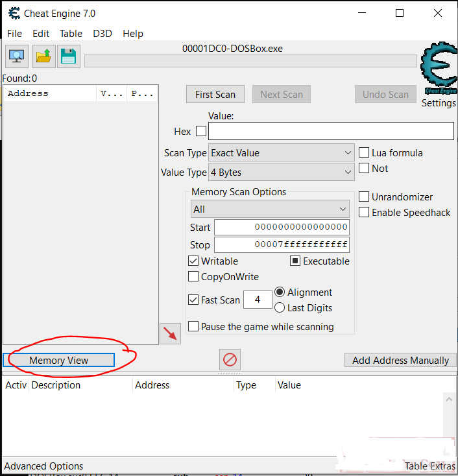This screenshot has height=476, width=458.
Task: Open the Memory View window
Action: [59, 360]
